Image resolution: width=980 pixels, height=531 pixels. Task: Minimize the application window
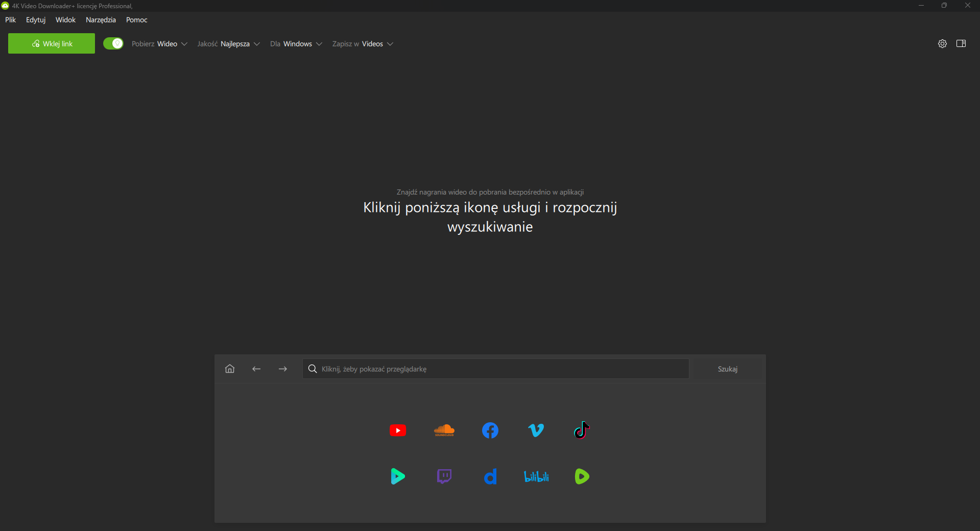coord(921,6)
